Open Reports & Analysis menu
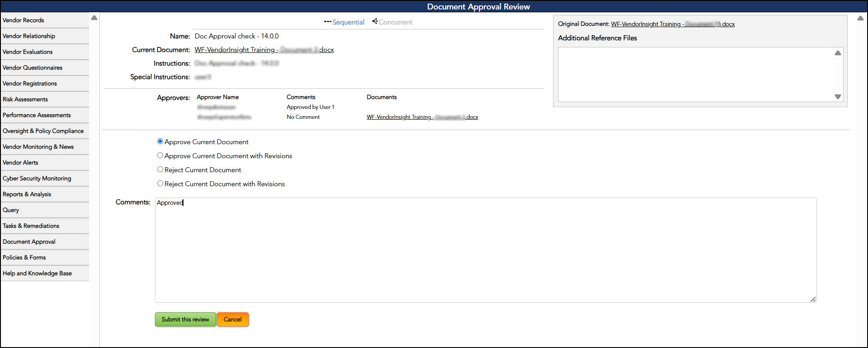868x348 pixels. tap(27, 194)
